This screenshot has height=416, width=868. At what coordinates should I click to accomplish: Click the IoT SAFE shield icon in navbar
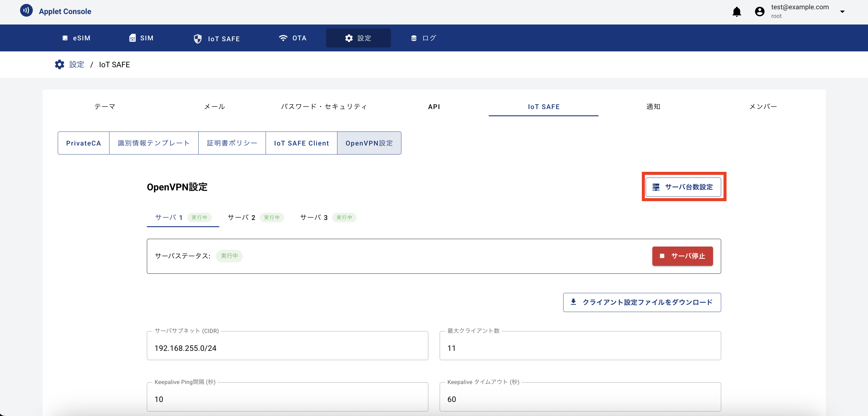(198, 38)
